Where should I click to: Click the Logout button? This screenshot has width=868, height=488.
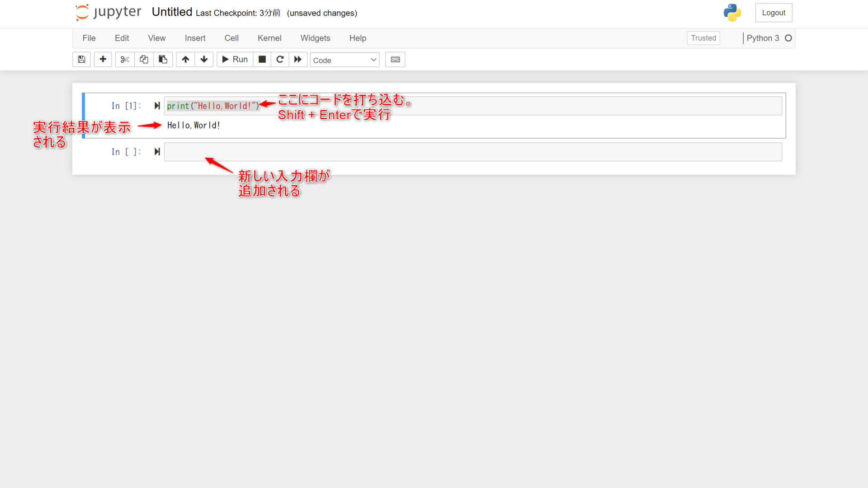tap(774, 13)
